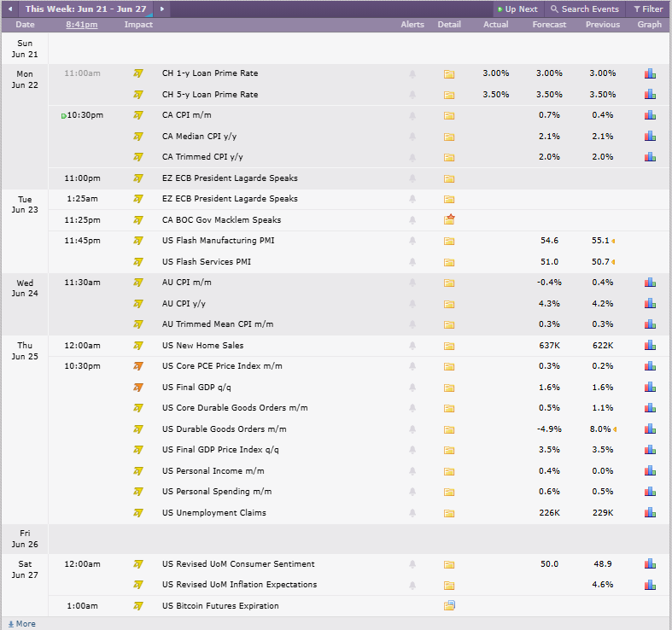
Task: Open detail folder for CA CPI m/m
Action: (x=449, y=116)
